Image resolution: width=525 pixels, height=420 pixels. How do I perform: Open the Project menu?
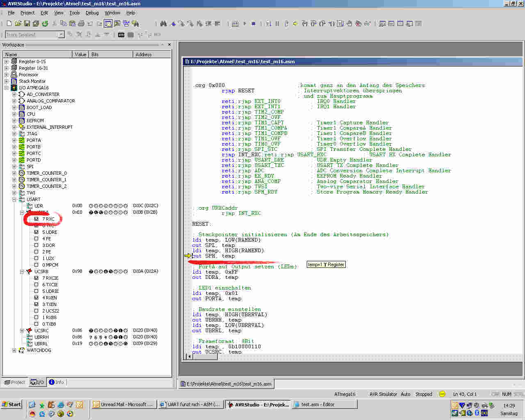point(27,13)
